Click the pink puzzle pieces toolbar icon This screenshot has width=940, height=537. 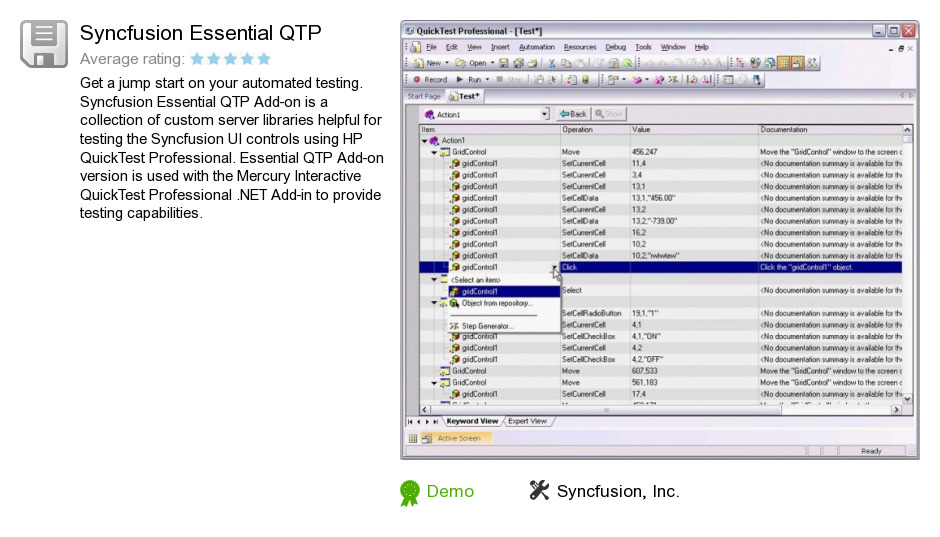658,80
